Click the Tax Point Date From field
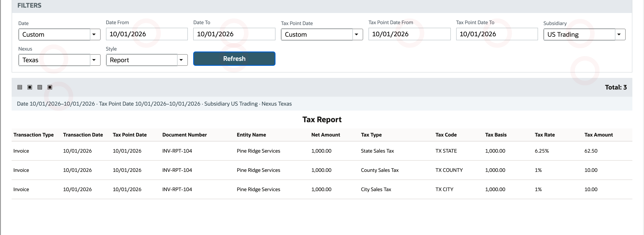 [409, 34]
